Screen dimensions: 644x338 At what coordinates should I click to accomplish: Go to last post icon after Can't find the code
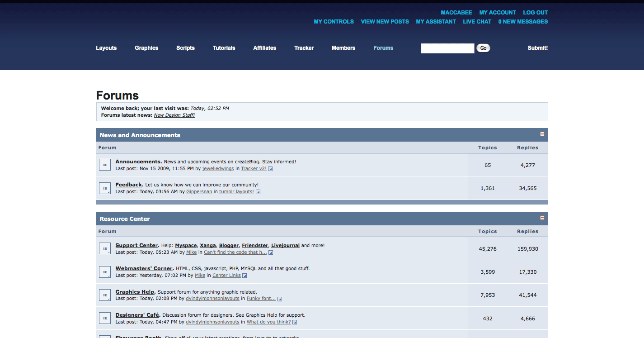coord(271,252)
